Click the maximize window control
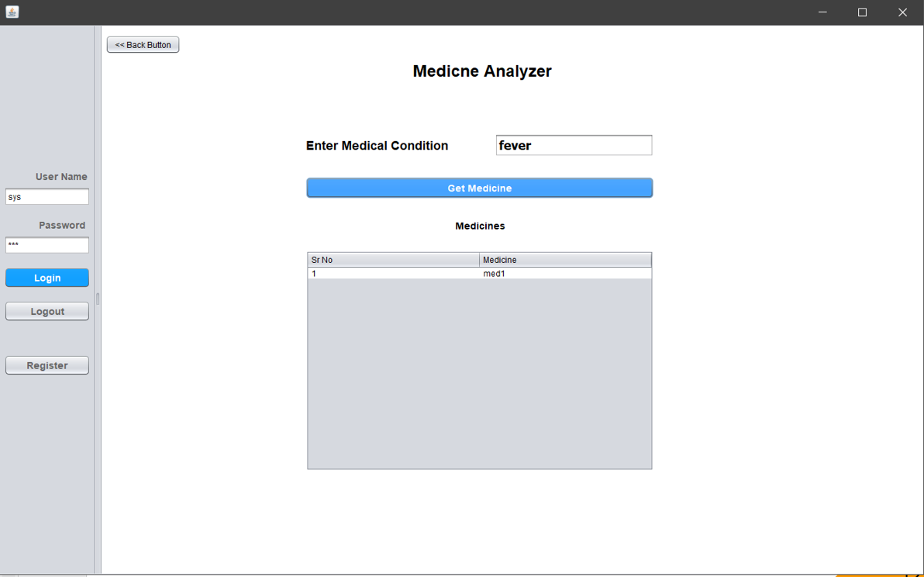Image resolution: width=924 pixels, height=577 pixels. (x=862, y=12)
